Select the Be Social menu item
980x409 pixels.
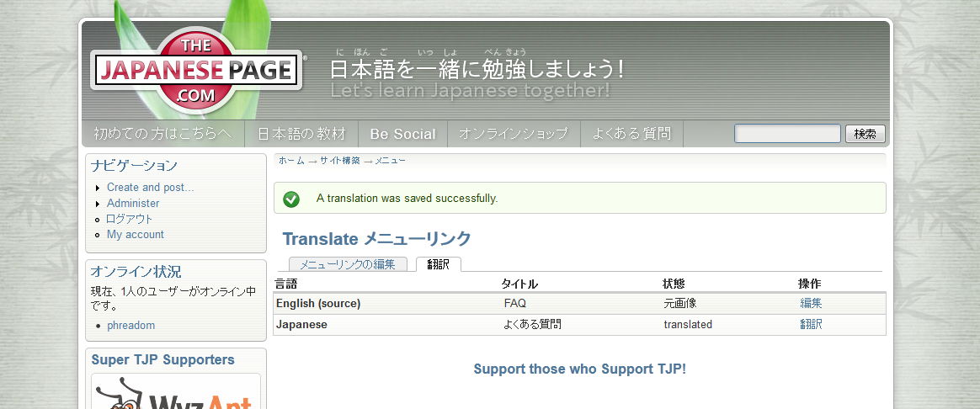click(x=402, y=134)
